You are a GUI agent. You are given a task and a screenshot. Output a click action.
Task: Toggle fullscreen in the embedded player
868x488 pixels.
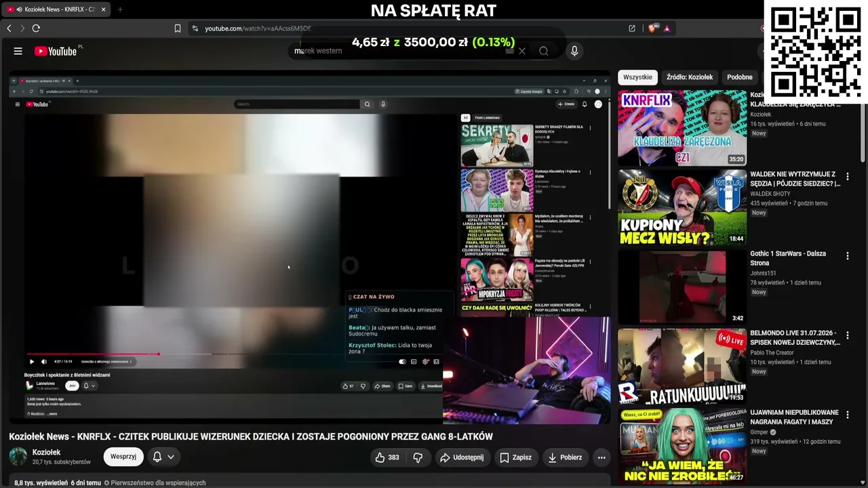click(436, 362)
